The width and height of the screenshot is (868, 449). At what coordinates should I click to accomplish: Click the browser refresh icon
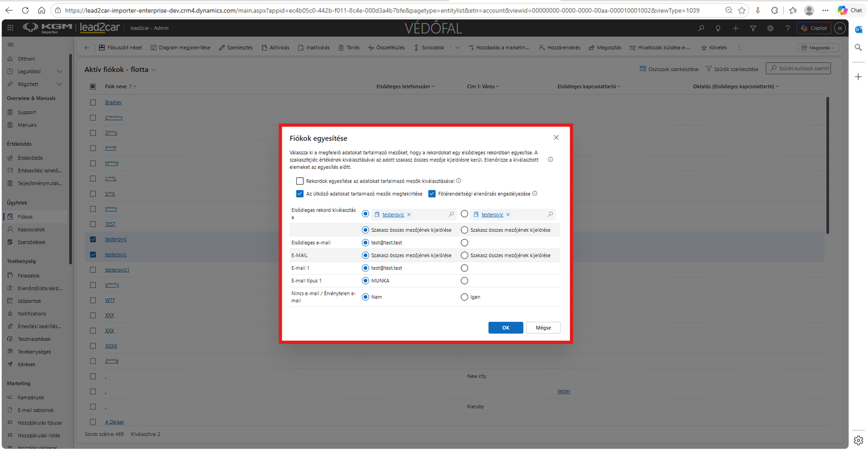pos(25,10)
